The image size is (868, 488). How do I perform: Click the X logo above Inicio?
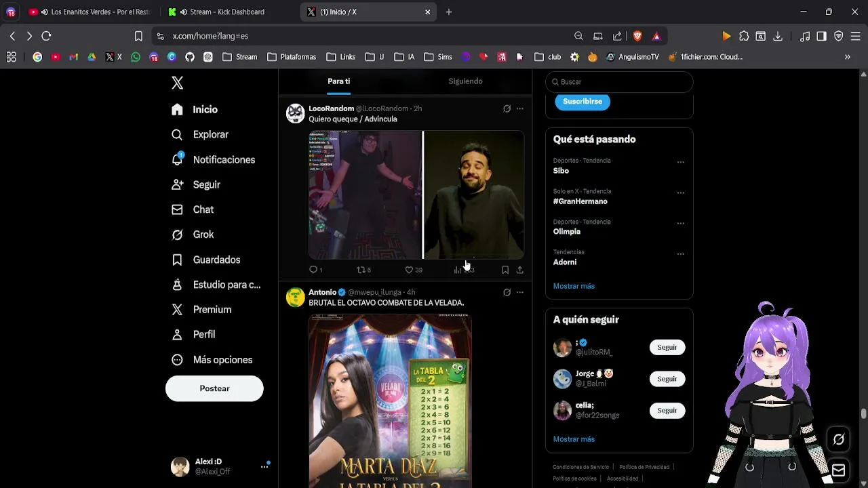point(177,83)
